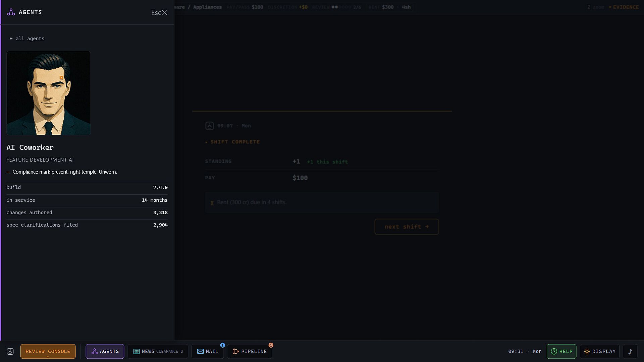The image size is (644, 362).
Task: Click the $100 pay amount
Action: tap(300, 178)
